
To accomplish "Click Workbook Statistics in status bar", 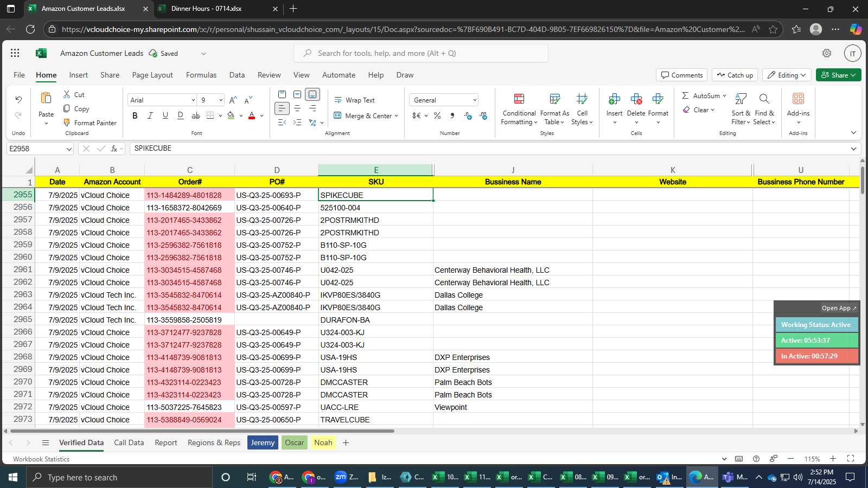I will pos(41,459).
